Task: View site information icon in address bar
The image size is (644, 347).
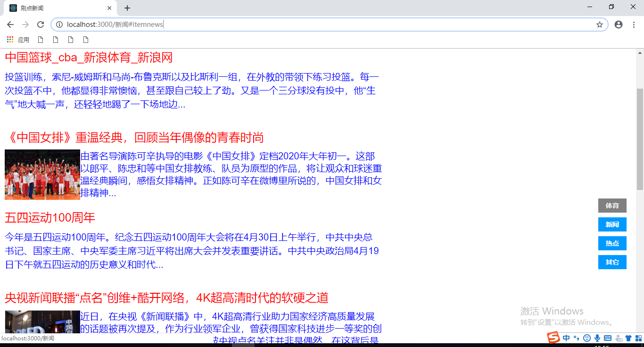Action: (x=59, y=25)
